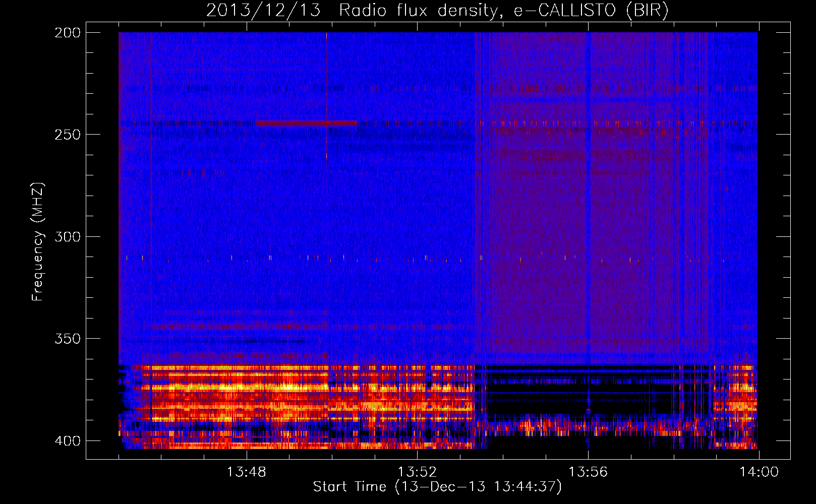Image resolution: width=816 pixels, height=504 pixels.
Task: Click the 13:52 time tick label
Action: pyautogui.click(x=417, y=472)
